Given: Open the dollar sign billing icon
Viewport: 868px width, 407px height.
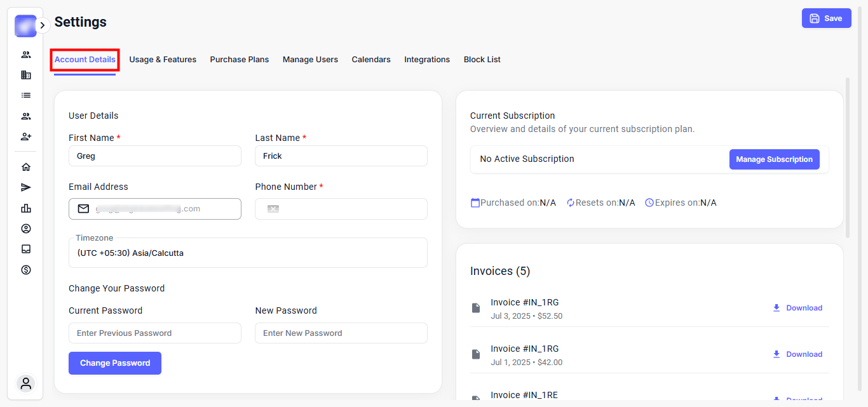Looking at the screenshot, I should point(26,270).
